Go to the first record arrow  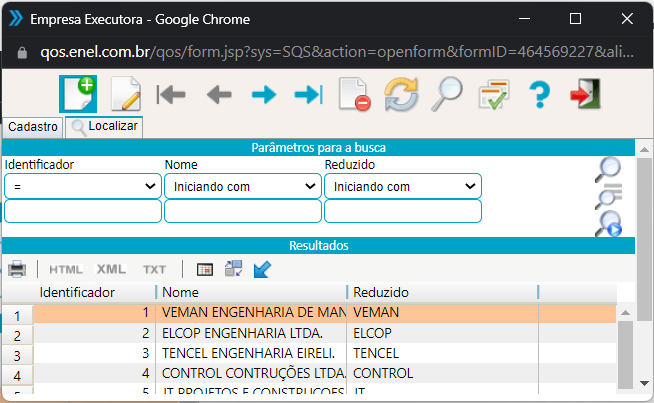[x=172, y=95]
